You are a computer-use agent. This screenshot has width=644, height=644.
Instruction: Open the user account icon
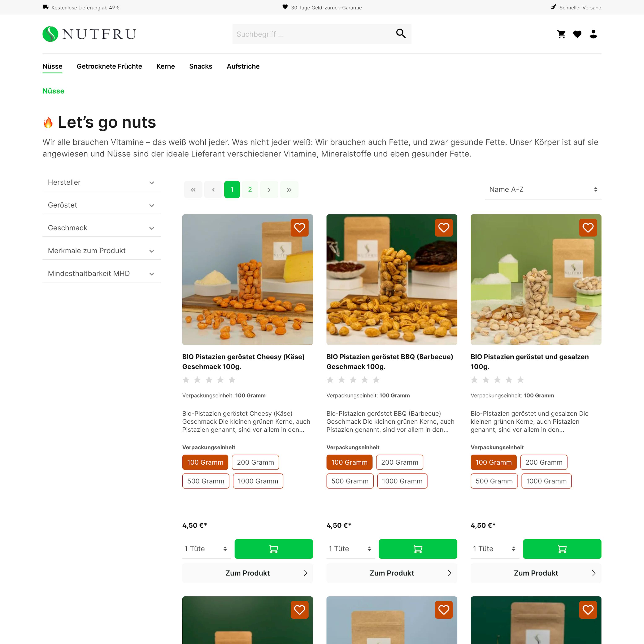593,34
